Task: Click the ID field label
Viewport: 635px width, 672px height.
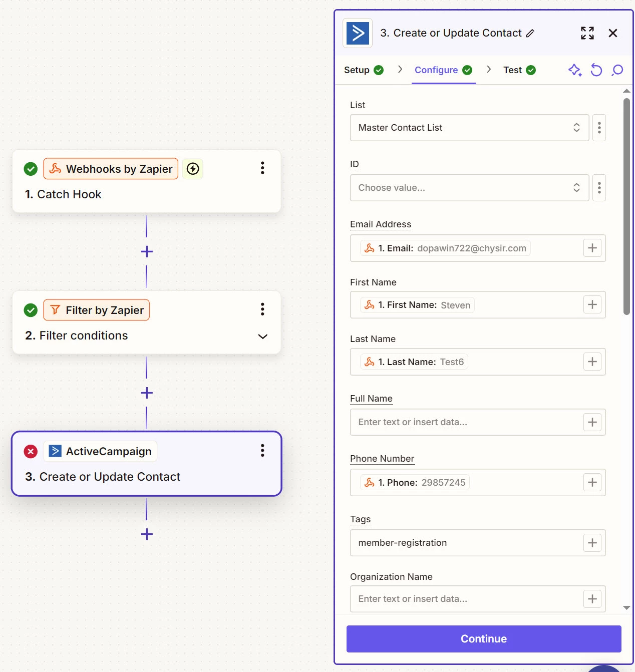Action: click(x=355, y=164)
